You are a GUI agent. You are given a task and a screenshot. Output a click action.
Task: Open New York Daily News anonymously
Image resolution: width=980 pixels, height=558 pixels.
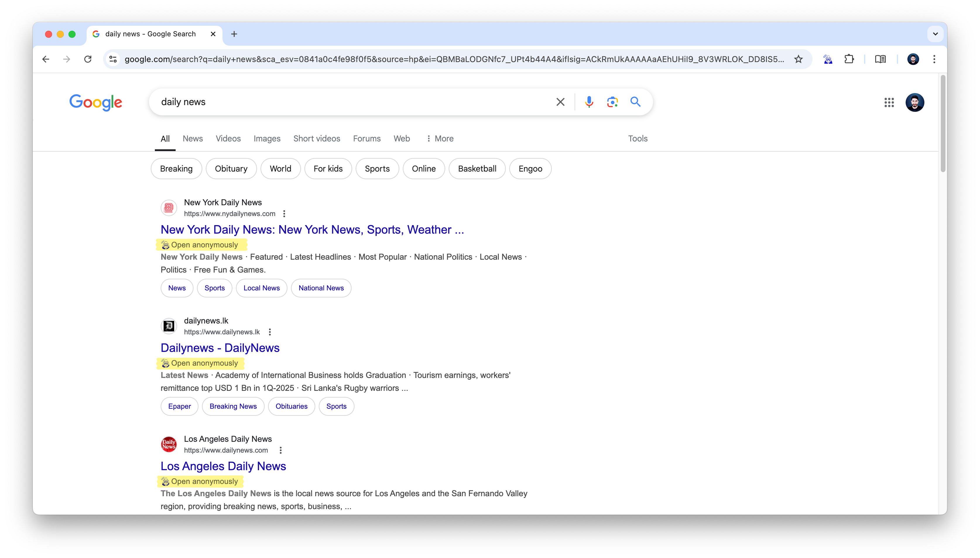[200, 245]
